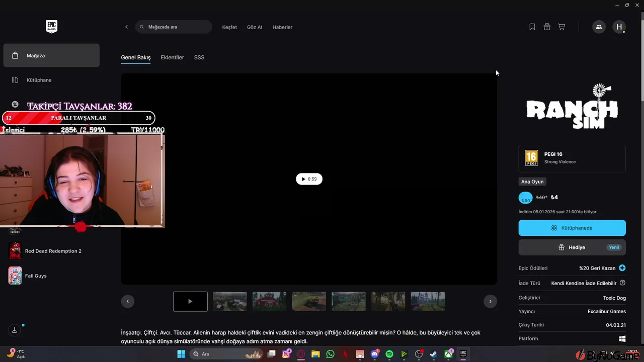
Task: Select the second media thumbnail
Action: coord(230,301)
